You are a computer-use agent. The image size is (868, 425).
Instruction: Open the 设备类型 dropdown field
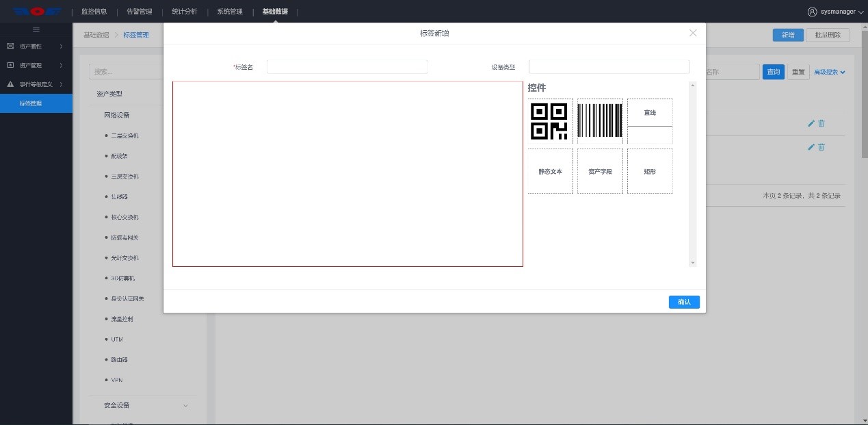click(x=609, y=67)
